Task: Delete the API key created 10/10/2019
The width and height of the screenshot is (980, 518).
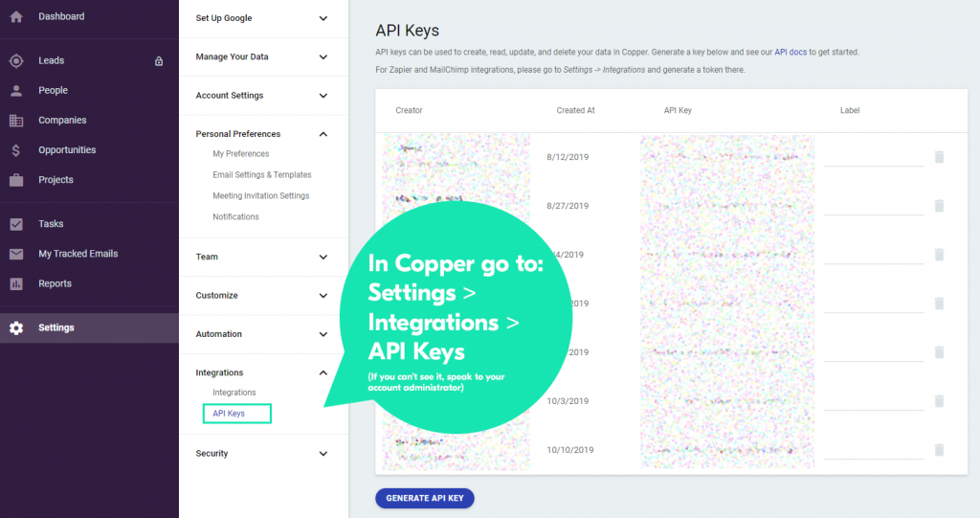Action: tap(939, 450)
